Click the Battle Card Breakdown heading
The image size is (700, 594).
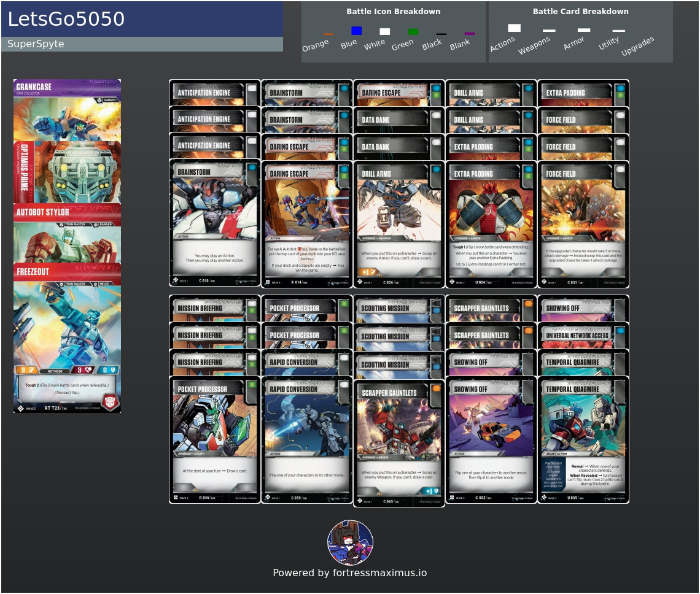[x=580, y=12]
